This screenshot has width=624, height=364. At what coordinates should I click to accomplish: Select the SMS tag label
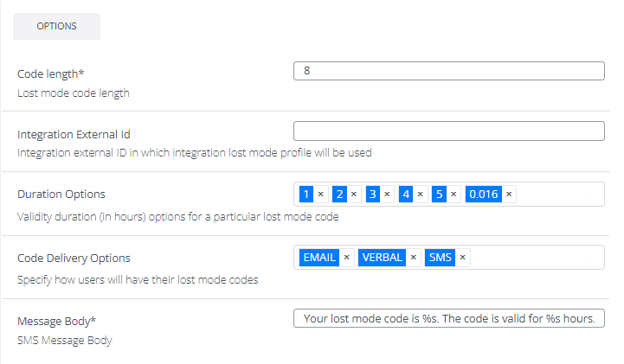coord(441,258)
